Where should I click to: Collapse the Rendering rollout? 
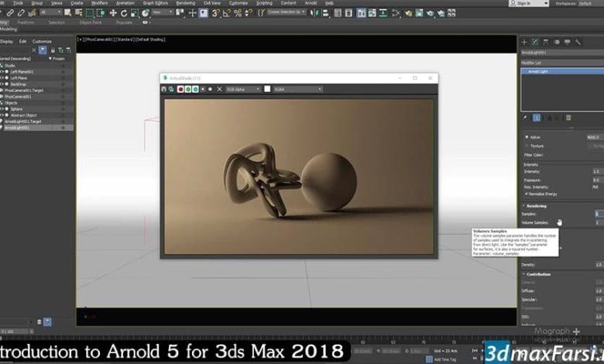534,206
